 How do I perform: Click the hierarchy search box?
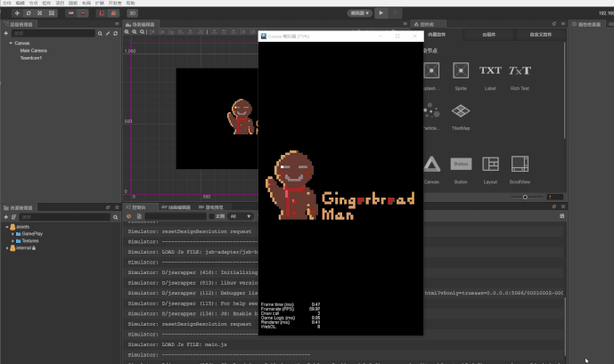pyautogui.click(x=53, y=34)
